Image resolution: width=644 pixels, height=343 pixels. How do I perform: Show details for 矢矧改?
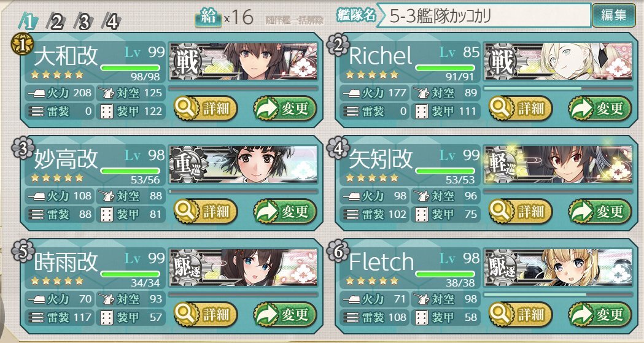click(x=521, y=212)
